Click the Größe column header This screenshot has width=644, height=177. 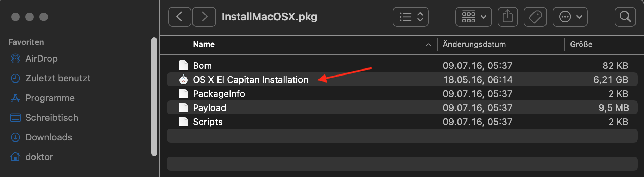(581, 45)
